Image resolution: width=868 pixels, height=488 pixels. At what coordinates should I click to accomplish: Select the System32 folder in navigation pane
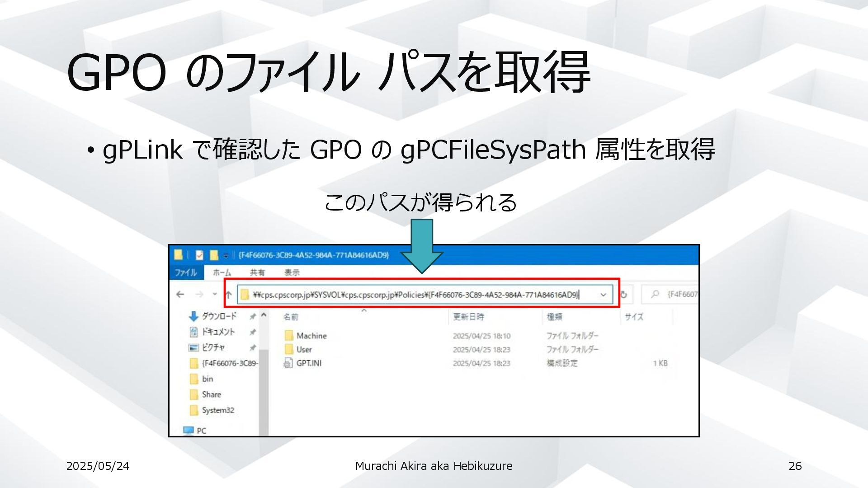[217, 410]
